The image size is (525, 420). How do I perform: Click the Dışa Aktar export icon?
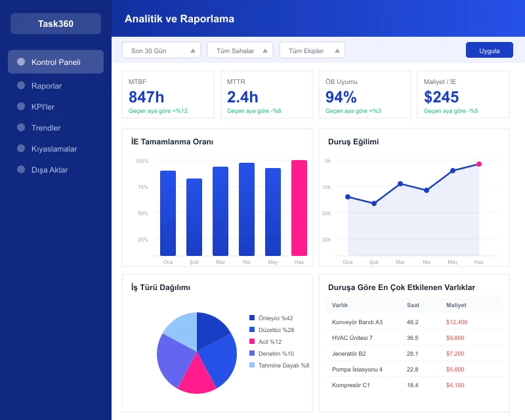click(x=20, y=169)
